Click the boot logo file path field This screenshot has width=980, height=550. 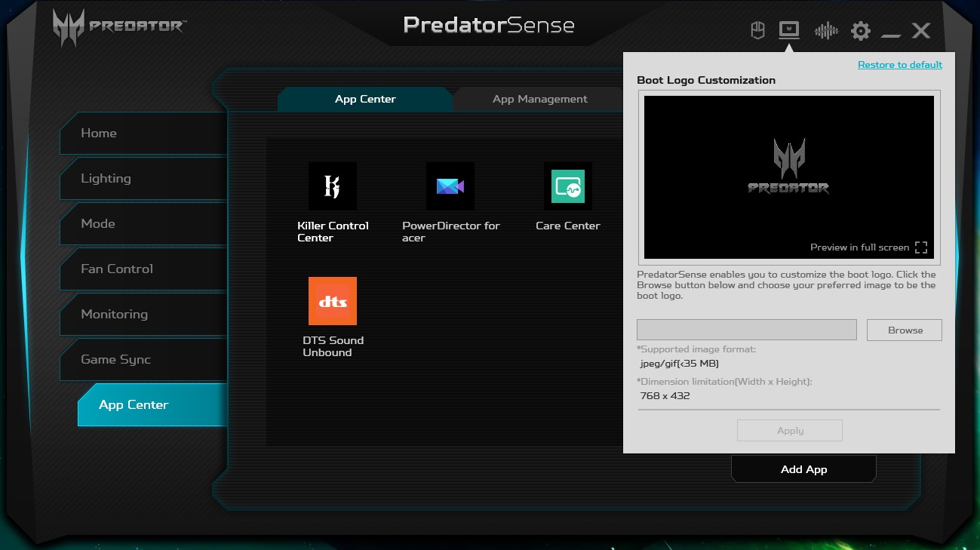coord(746,330)
